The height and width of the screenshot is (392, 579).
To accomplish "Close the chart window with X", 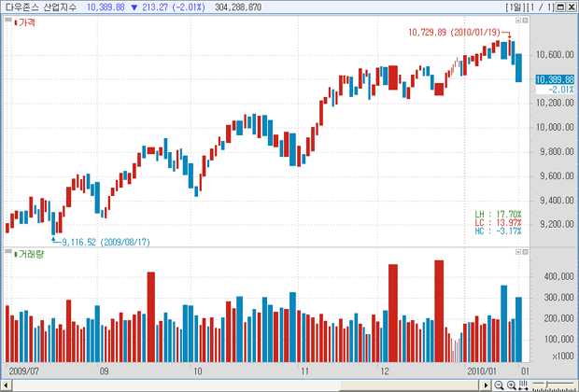I will pos(570,7).
